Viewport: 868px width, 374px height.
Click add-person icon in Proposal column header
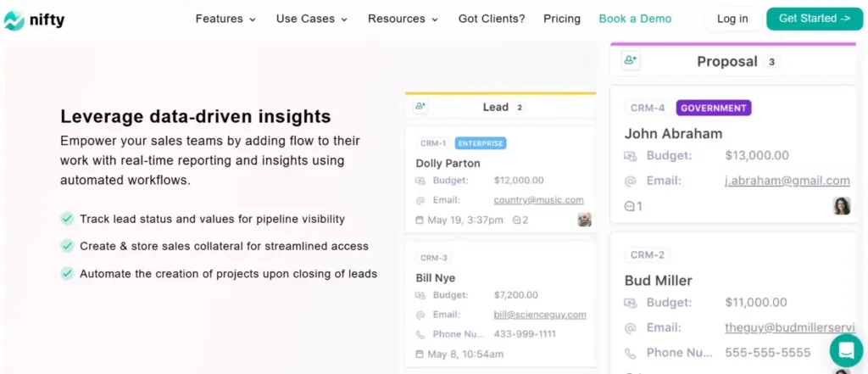pos(630,61)
